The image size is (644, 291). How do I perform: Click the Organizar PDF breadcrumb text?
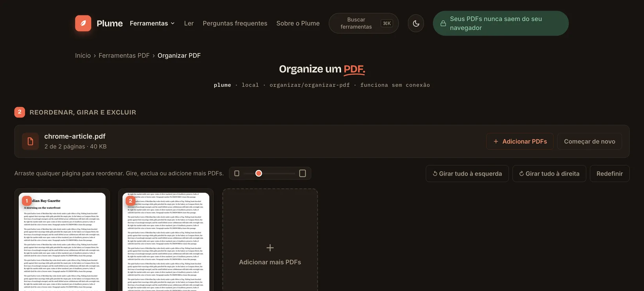pyautogui.click(x=179, y=55)
